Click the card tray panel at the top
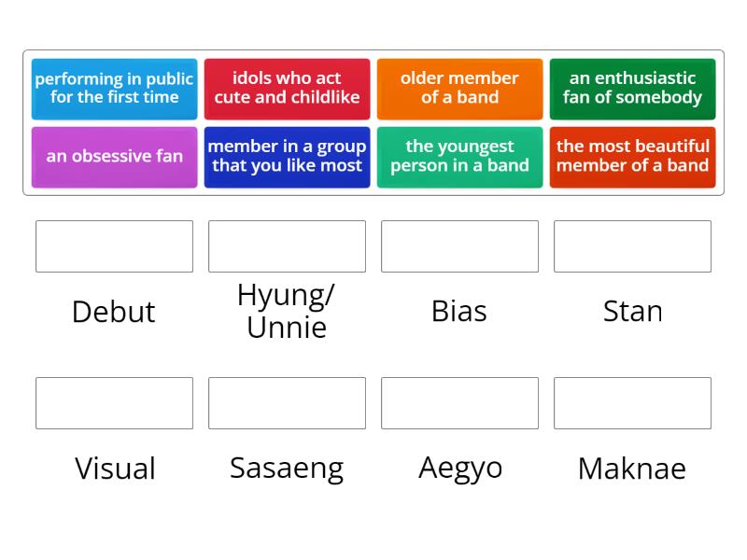 point(373,122)
